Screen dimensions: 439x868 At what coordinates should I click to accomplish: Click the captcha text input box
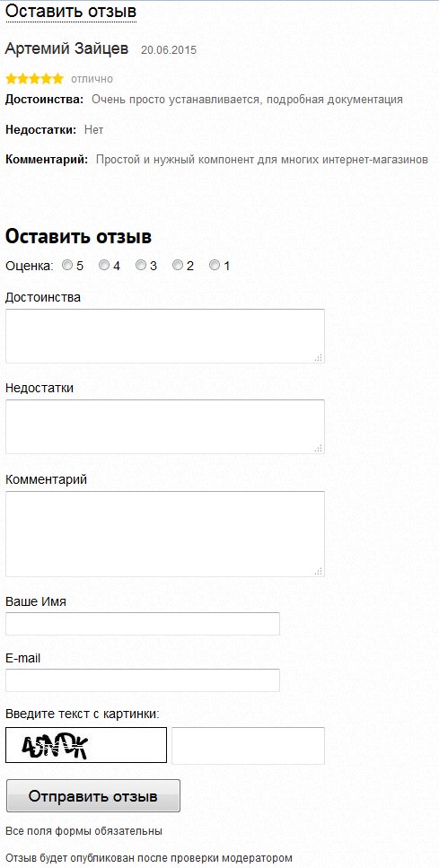pyautogui.click(x=248, y=746)
